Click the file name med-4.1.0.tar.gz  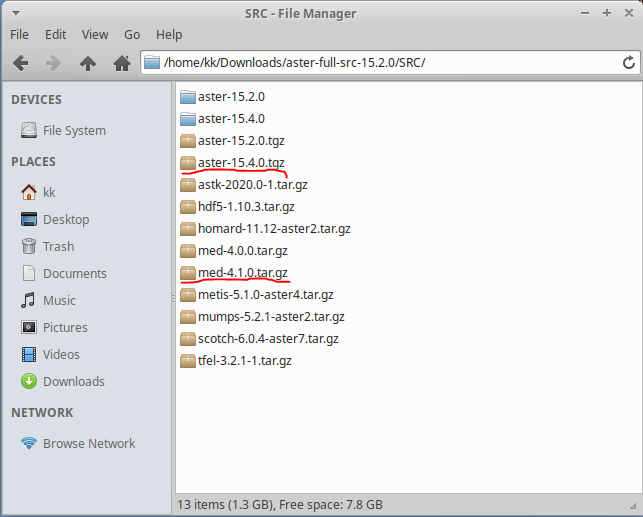pos(243,273)
